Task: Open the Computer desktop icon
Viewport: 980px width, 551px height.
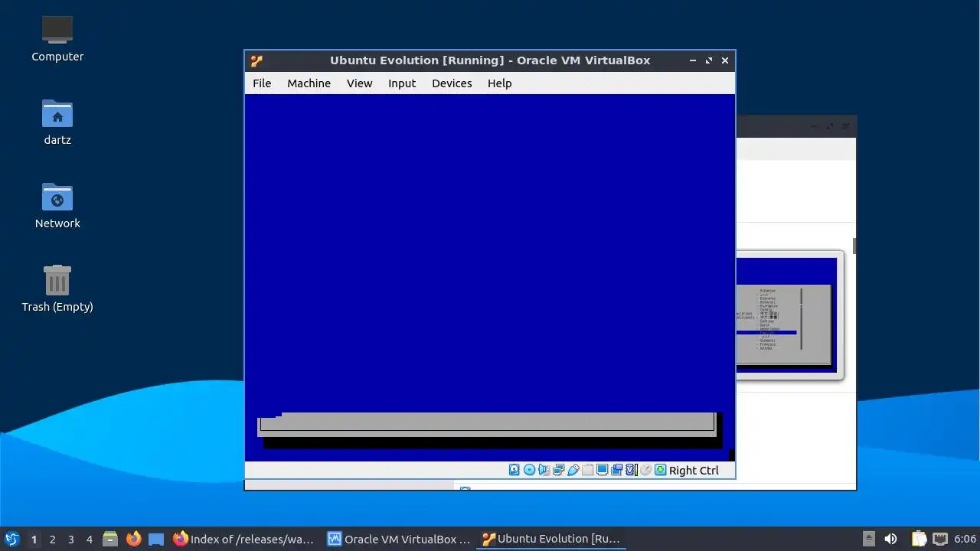Action: 57,38
